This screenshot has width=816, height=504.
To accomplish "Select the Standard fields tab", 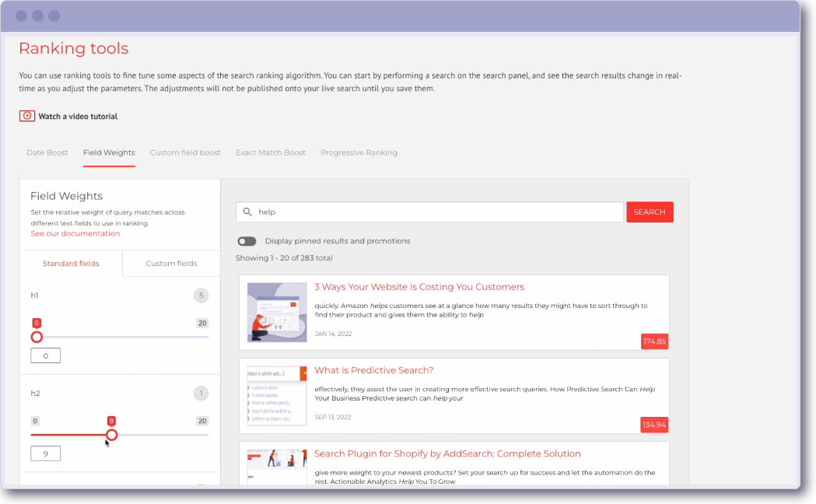I will click(71, 263).
